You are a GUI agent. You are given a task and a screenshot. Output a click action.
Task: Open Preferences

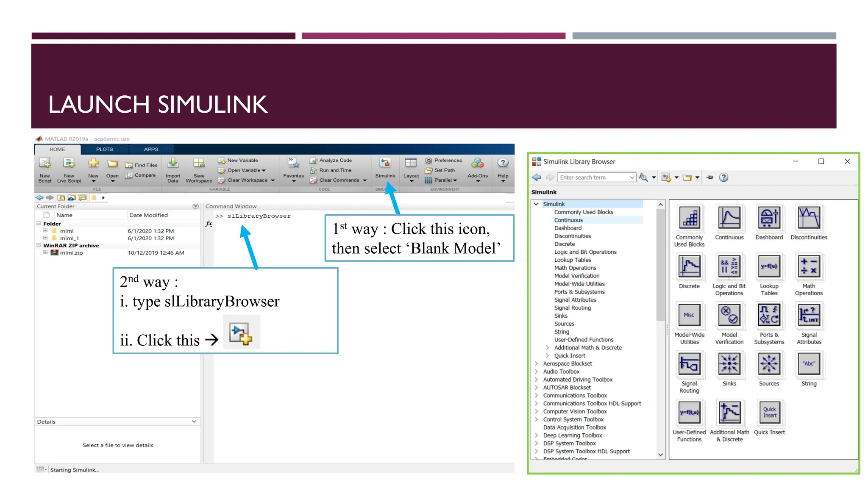click(443, 160)
